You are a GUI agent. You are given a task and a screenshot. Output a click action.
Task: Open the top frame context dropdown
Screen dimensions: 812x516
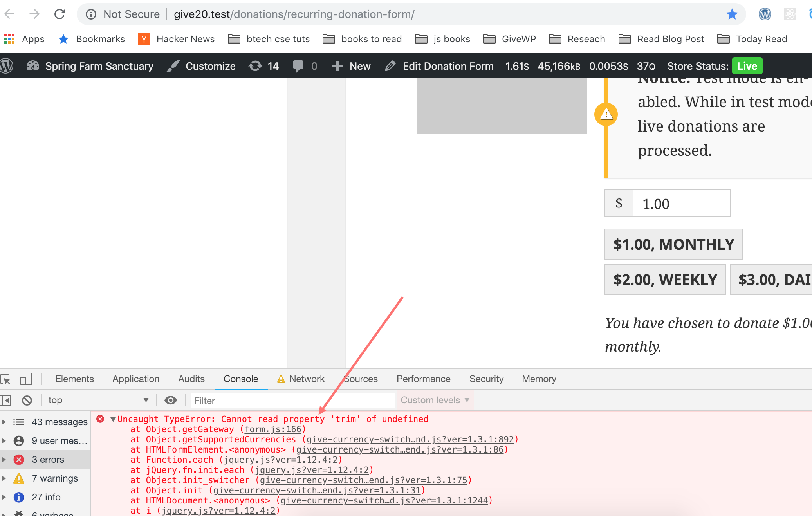[x=97, y=400]
